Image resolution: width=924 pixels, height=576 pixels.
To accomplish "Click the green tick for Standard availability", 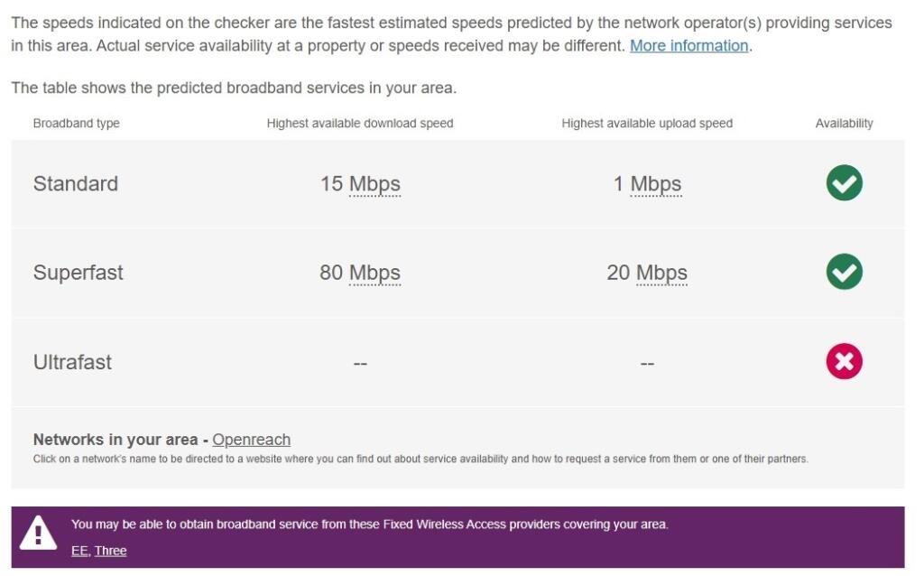I will tap(844, 183).
